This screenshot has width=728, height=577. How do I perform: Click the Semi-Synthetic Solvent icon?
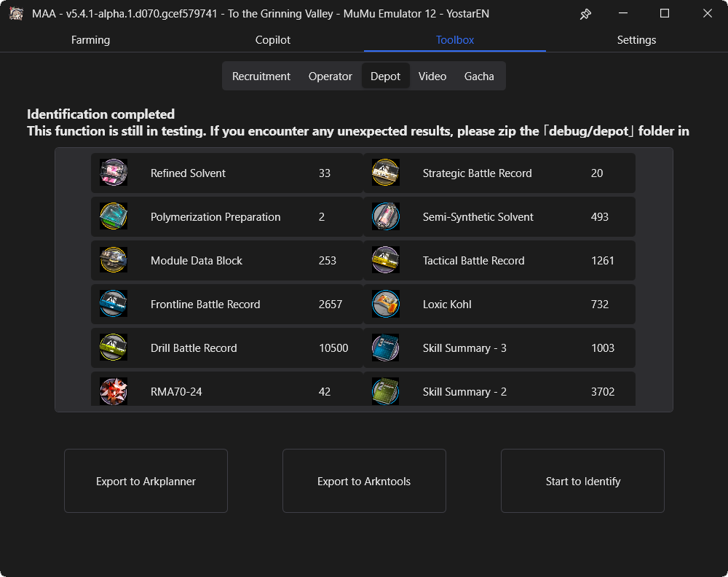tap(385, 216)
